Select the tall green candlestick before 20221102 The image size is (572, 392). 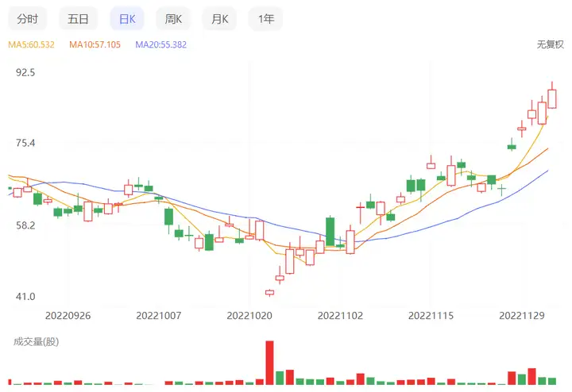[330, 232]
